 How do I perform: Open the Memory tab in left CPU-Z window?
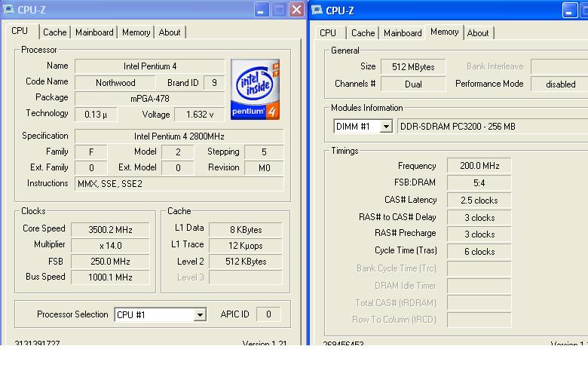136,32
